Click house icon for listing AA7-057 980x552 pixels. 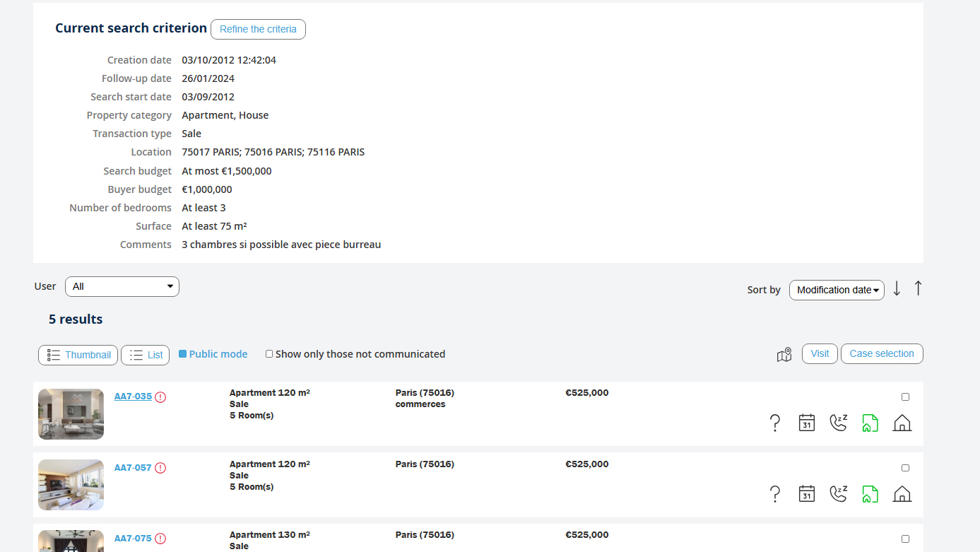coord(902,494)
